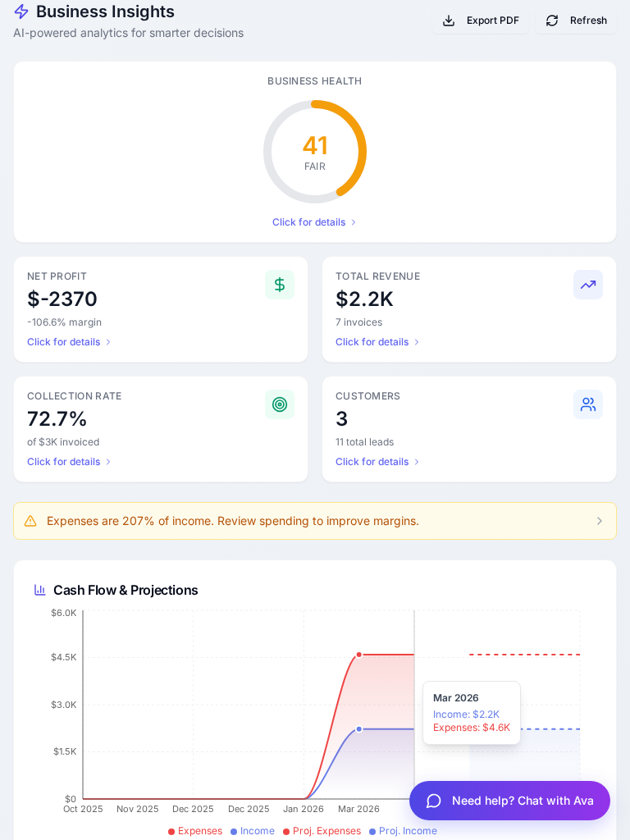
Task: Click the lightning bolt Business Insights icon
Action: click(x=21, y=11)
